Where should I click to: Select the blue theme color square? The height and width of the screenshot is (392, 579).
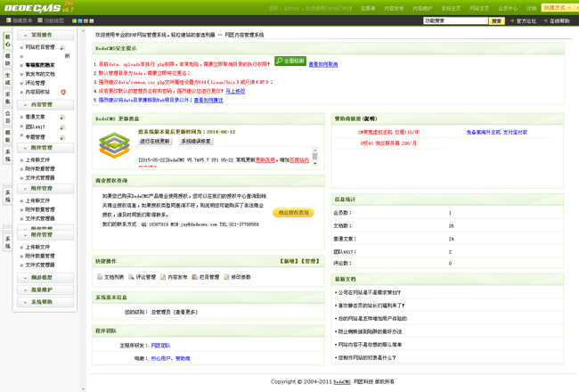[80, 20]
